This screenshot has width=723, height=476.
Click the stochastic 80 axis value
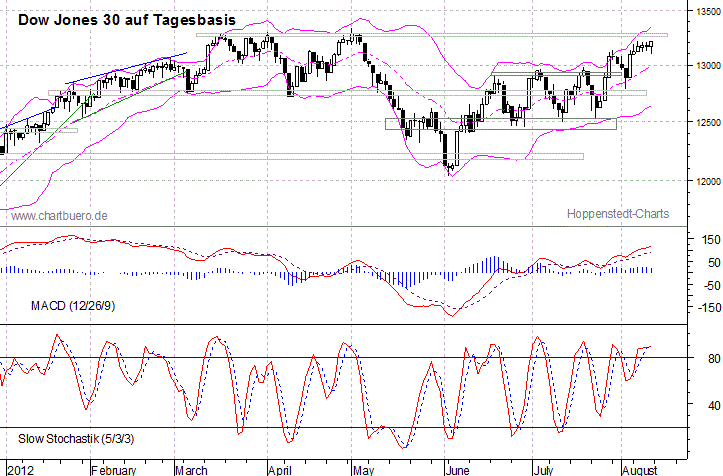click(x=714, y=358)
